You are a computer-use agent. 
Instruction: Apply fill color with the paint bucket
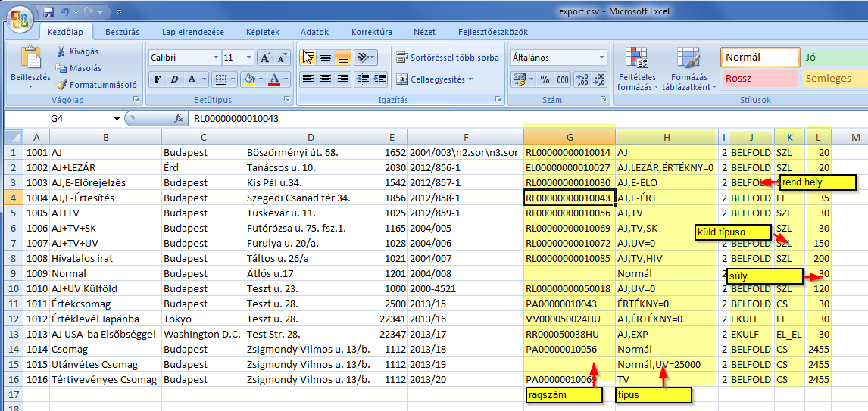point(249,79)
